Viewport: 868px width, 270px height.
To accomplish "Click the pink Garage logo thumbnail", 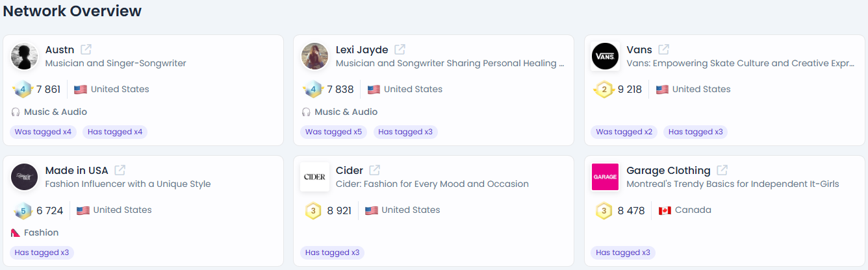I will (x=605, y=177).
